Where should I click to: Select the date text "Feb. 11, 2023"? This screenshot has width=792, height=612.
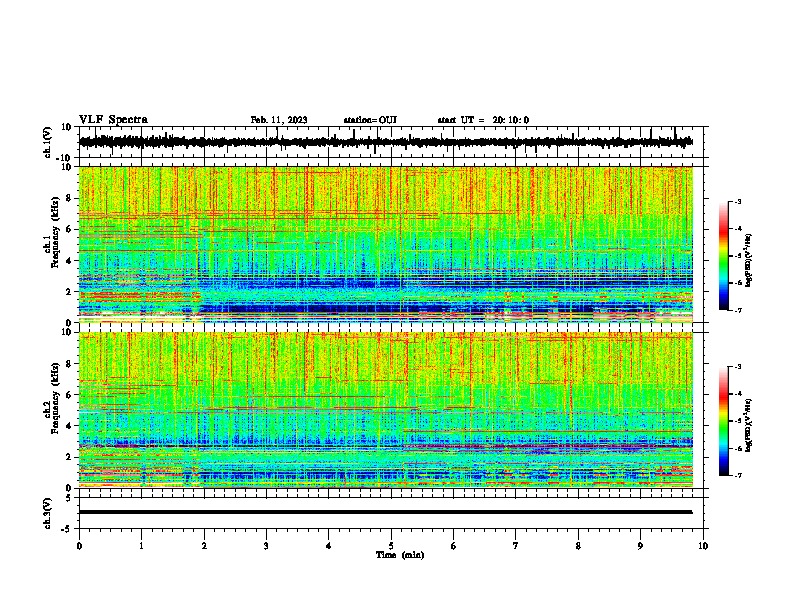point(279,120)
